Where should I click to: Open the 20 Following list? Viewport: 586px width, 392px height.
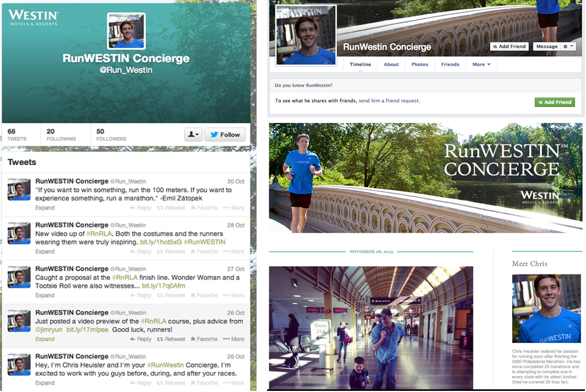pyautogui.click(x=61, y=135)
